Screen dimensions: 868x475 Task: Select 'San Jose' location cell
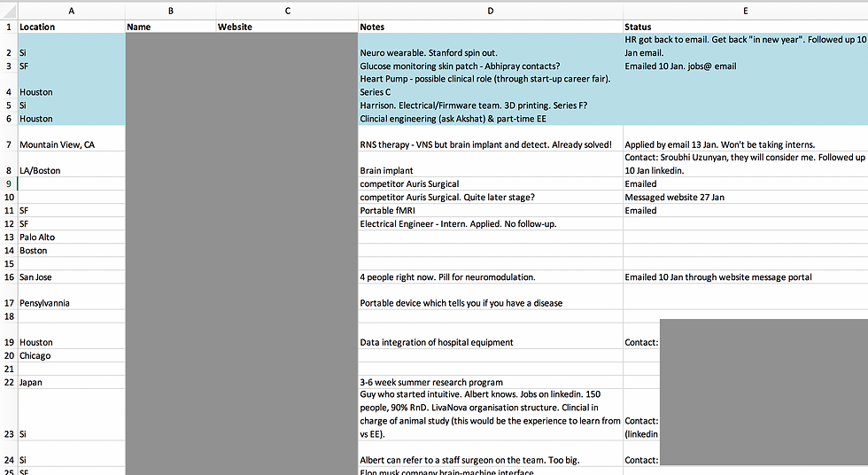pos(72,276)
